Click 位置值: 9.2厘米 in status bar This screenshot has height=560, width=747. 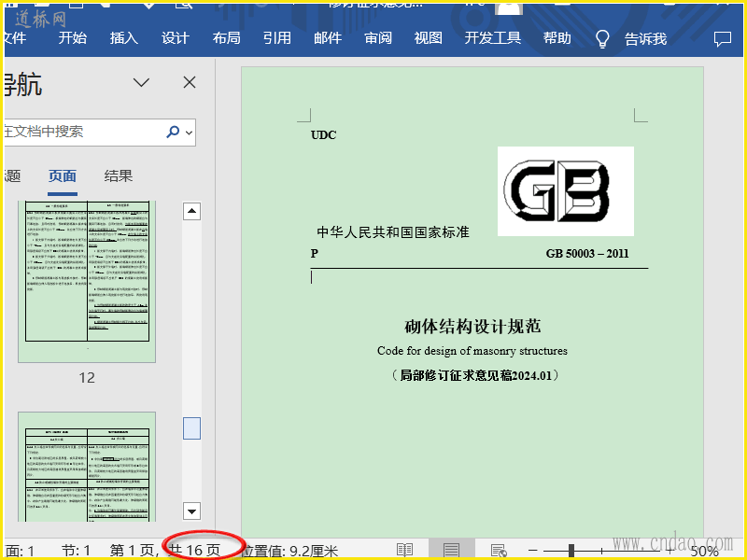[x=289, y=552]
